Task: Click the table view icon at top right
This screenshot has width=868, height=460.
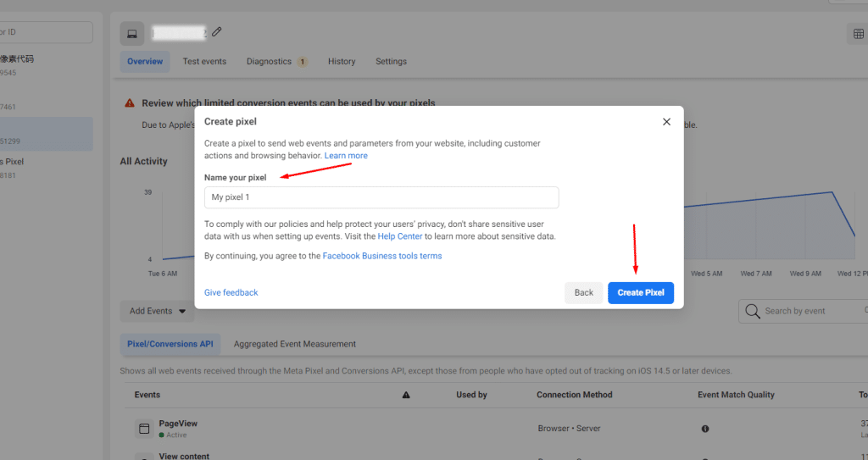Action: click(858, 35)
